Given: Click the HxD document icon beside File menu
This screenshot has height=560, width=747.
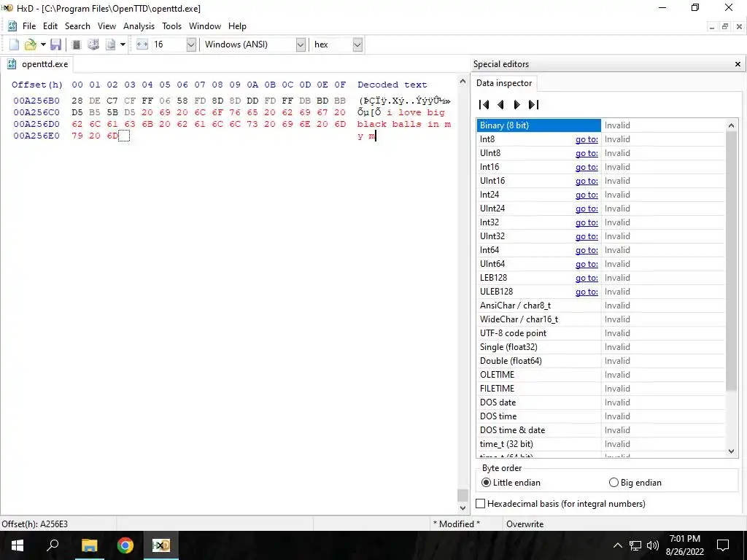Looking at the screenshot, I should pyautogui.click(x=12, y=26).
